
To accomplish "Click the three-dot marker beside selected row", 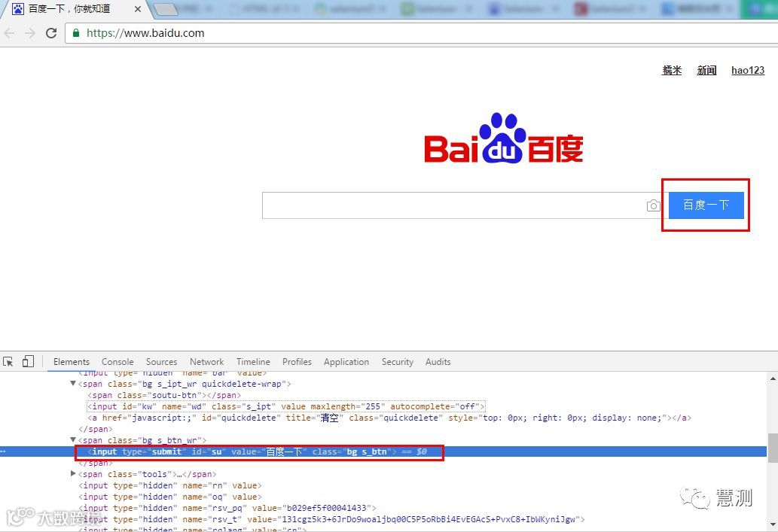I will [4, 451].
